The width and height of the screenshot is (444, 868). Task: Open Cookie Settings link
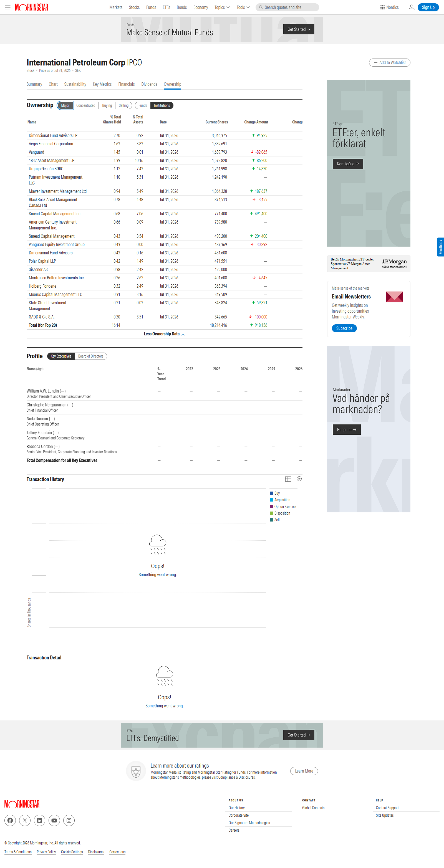(72, 852)
